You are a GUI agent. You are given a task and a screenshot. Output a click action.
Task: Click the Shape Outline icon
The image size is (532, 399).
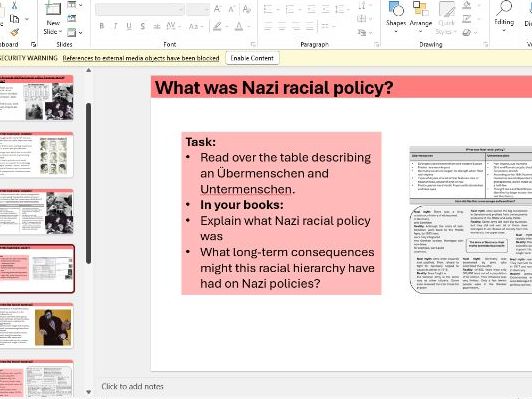(467, 19)
